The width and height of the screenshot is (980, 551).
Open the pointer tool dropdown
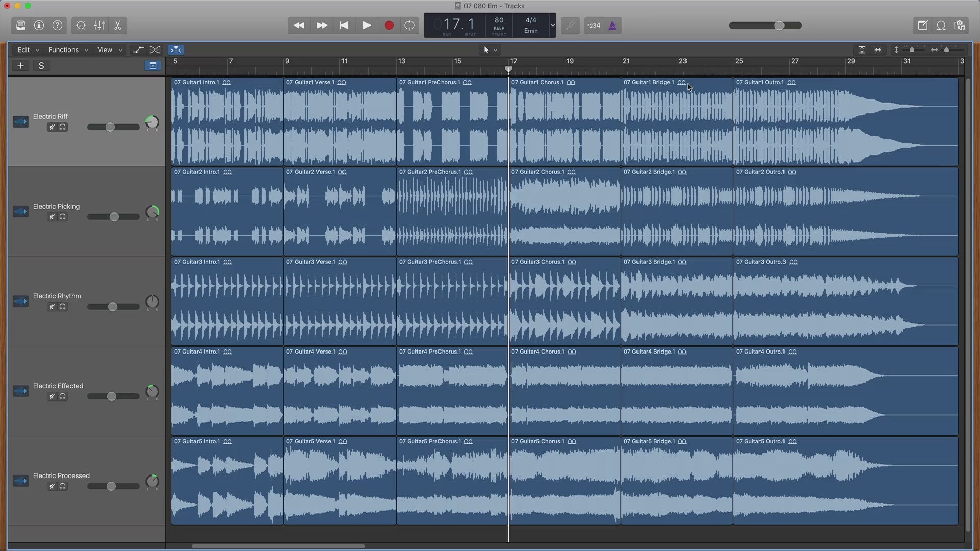coord(491,49)
